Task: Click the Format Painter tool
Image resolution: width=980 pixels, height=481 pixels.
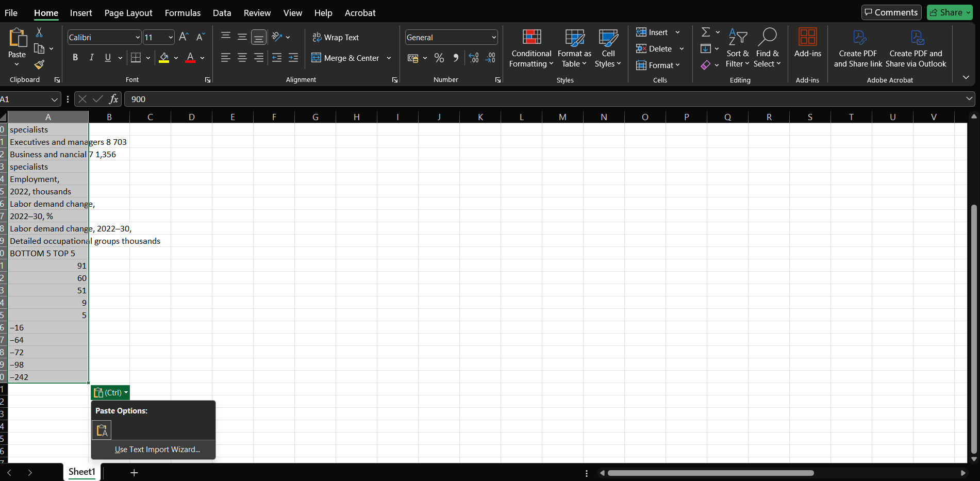Action: point(39,65)
